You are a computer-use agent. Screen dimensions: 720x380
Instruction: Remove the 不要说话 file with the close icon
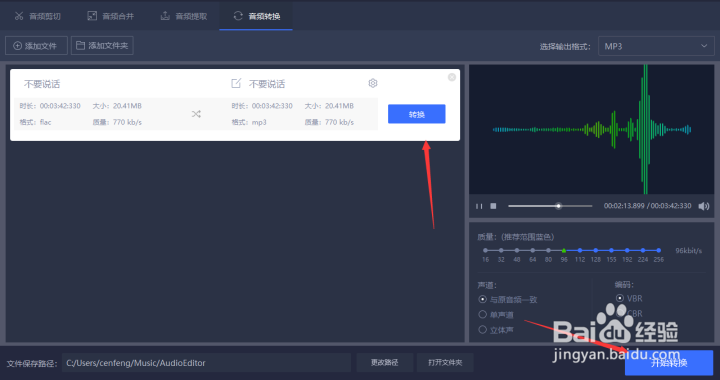coord(452,77)
